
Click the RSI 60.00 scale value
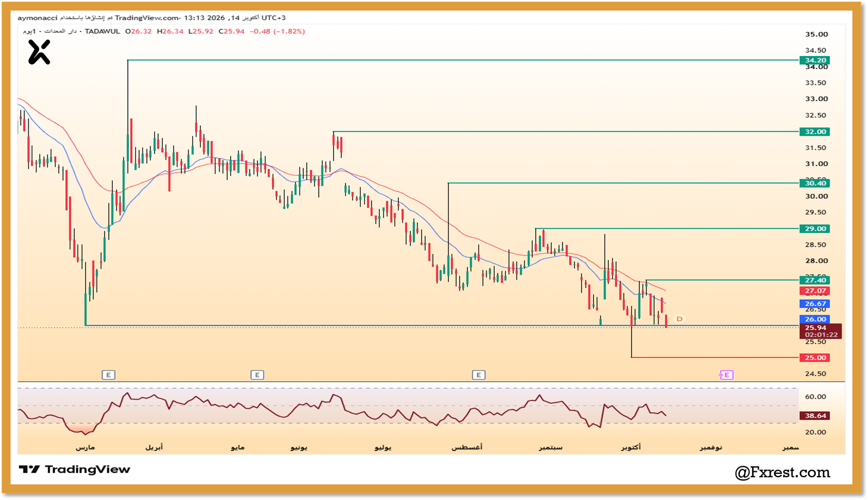pos(815,397)
